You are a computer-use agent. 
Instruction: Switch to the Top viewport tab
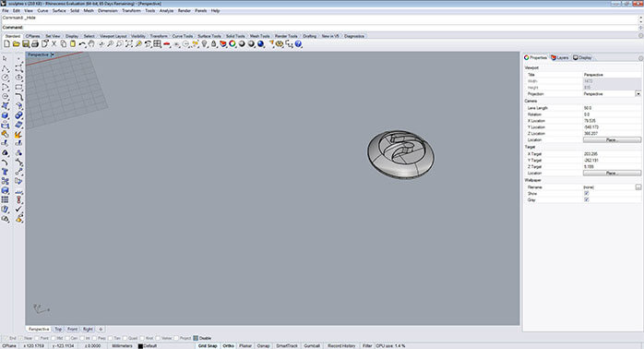pyautogui.click(x=58, y=330)
